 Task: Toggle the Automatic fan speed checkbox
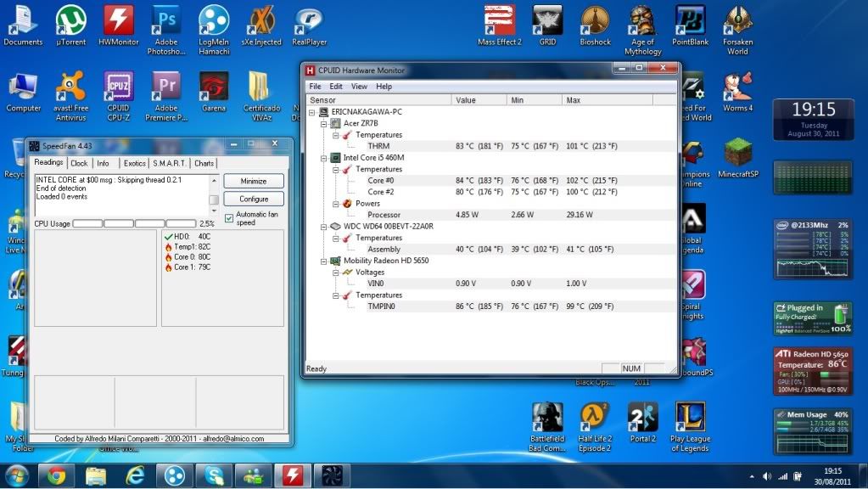pyautogui.click(x=228, y=218)
